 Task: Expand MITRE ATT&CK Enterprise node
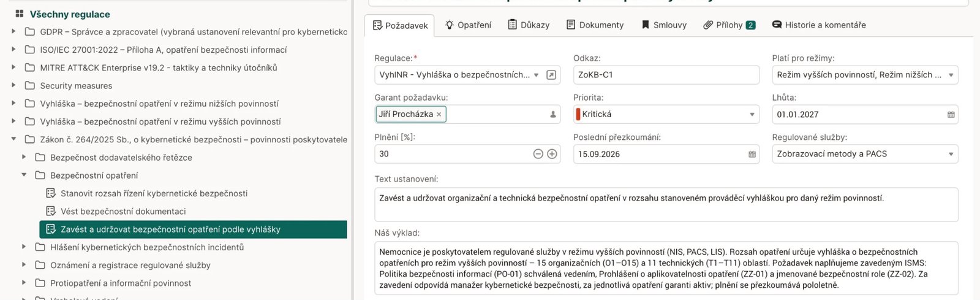(x=13, y=67)
